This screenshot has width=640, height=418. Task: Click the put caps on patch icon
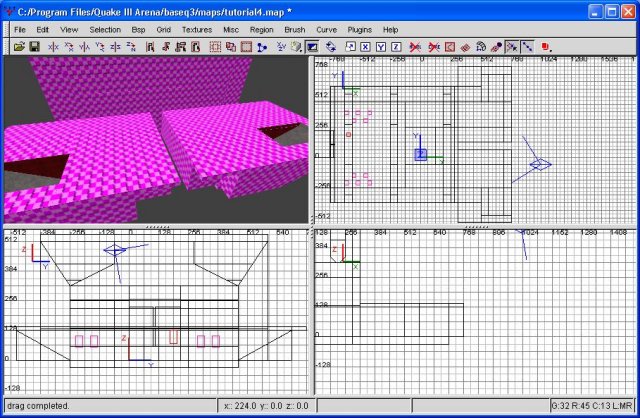click(x=496, y=47)
